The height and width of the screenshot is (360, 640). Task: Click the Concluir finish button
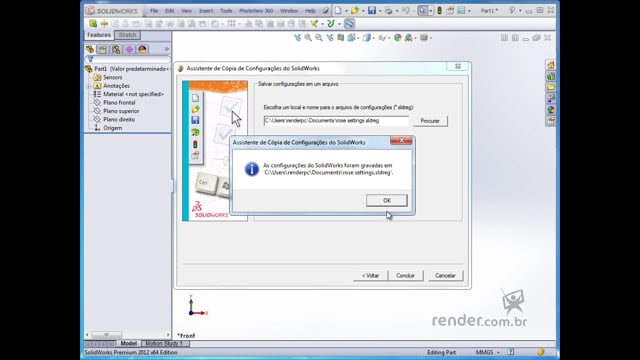[405, 276]
